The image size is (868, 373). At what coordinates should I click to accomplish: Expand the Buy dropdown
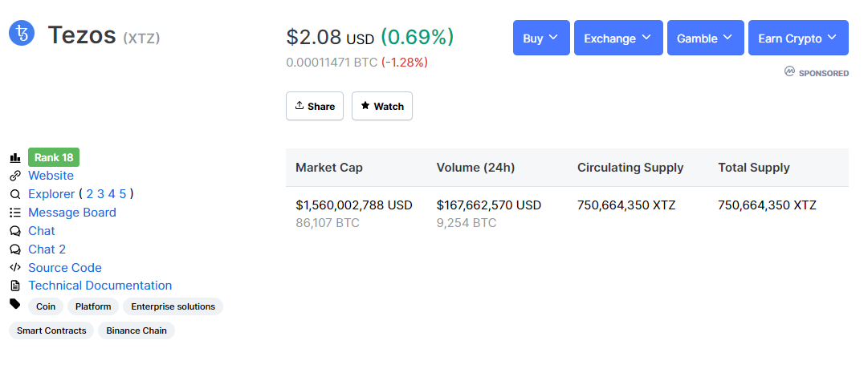click(x=541, y=38)
